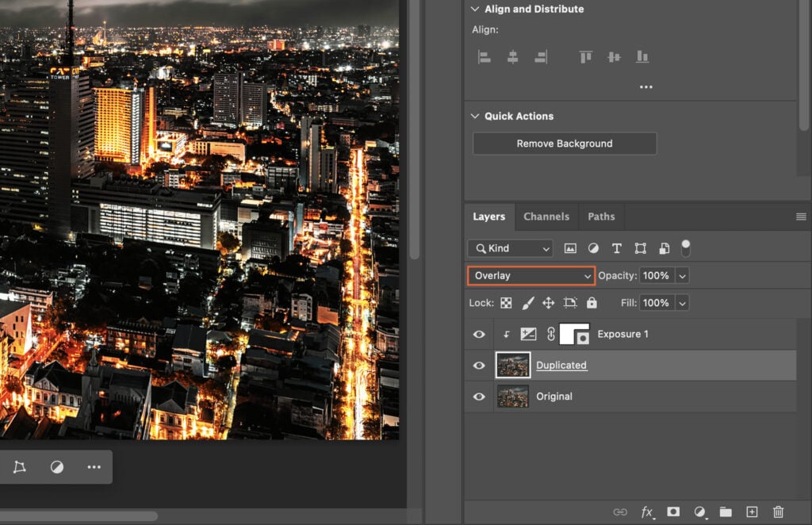Image resolution: width=812 pixels, height=525 pixels.
Task: Open the Kind filter dropdown
Action: (510, 248)
